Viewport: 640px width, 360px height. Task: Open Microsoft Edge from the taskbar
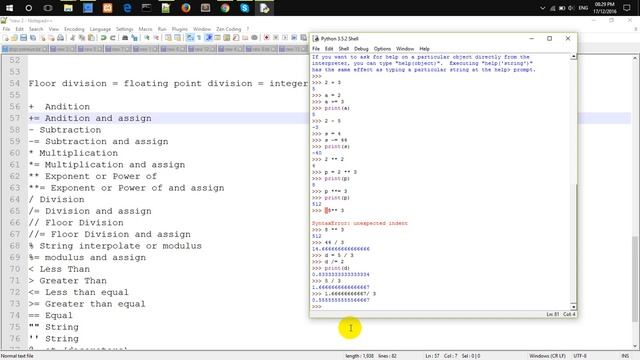tap(127, 8)
